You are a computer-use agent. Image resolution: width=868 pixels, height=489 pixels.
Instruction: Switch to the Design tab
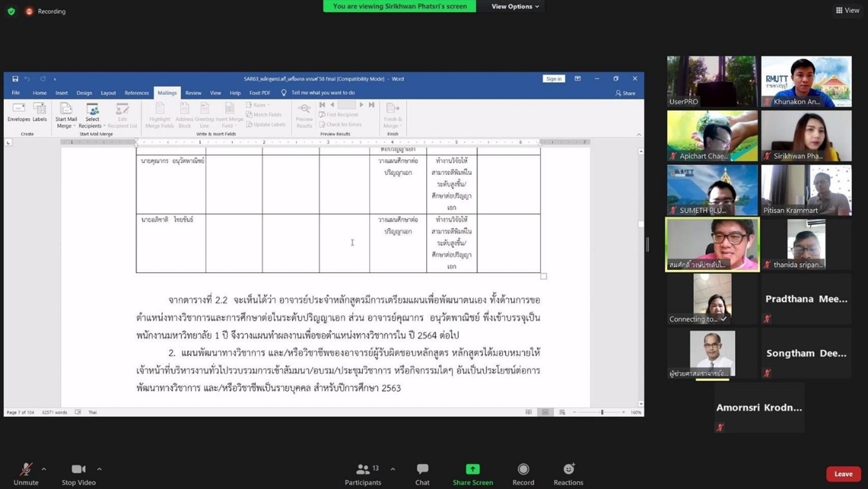(84, 93)
